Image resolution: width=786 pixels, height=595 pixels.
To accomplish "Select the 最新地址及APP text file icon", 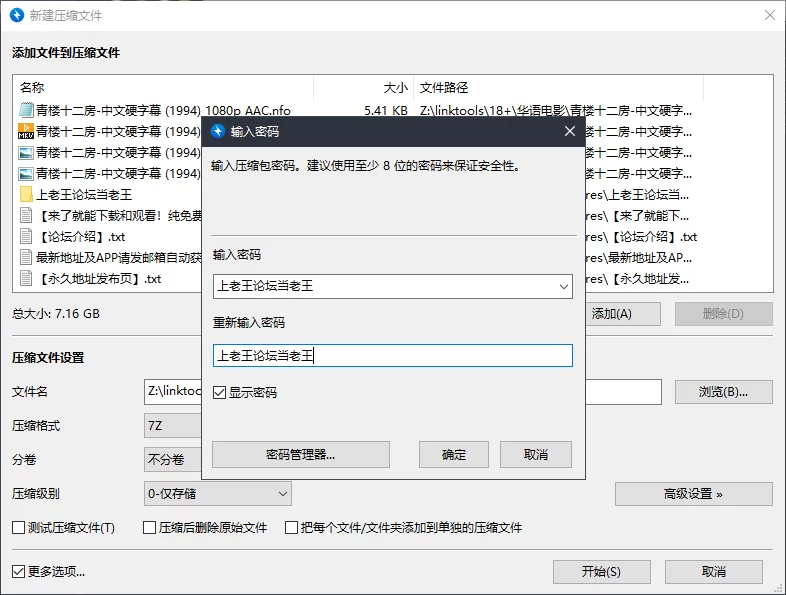I will click(x=26, y=258).
